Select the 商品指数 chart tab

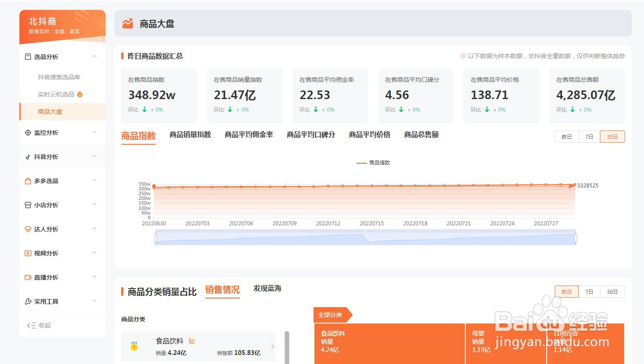pyautogui.click(x=138, y=136)
